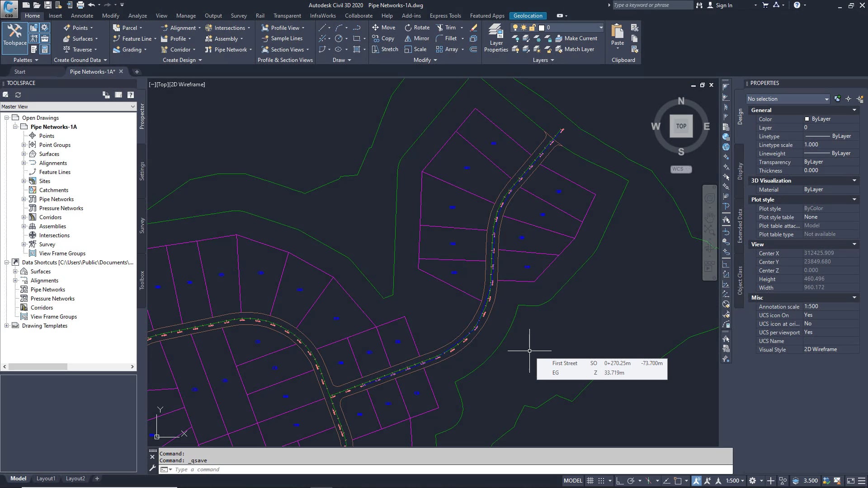Select the Pipe Network creation tool

[228, 50]
